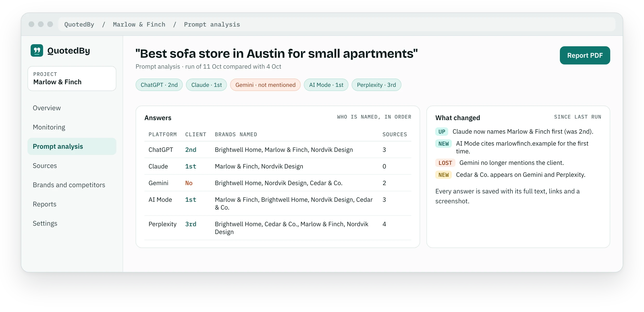Click Marlow & Finch in the breadcrumb
644x312 pixels.
(139, 24)
